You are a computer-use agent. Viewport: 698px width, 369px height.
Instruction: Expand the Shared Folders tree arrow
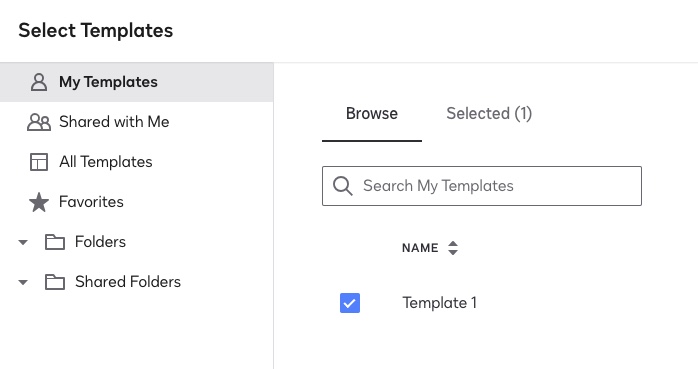[x=23, y=283]
